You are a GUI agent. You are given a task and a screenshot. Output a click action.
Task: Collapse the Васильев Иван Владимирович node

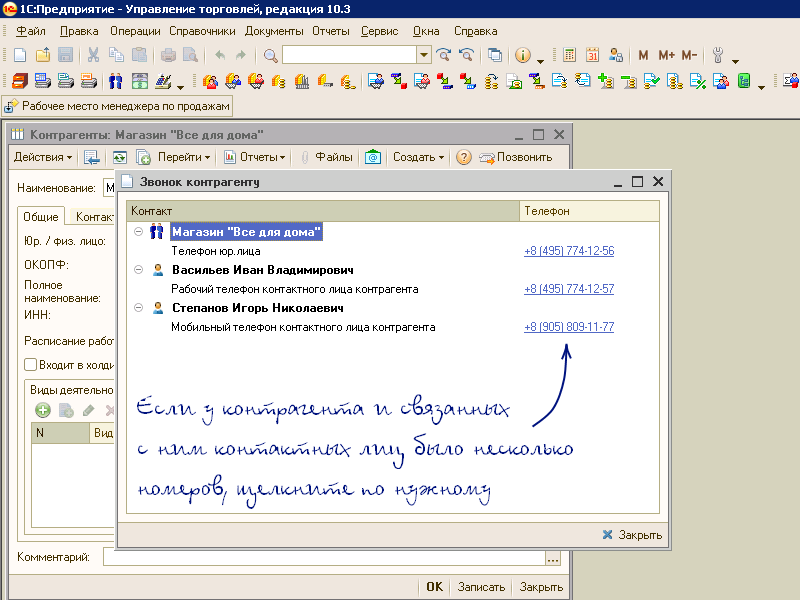138,269
